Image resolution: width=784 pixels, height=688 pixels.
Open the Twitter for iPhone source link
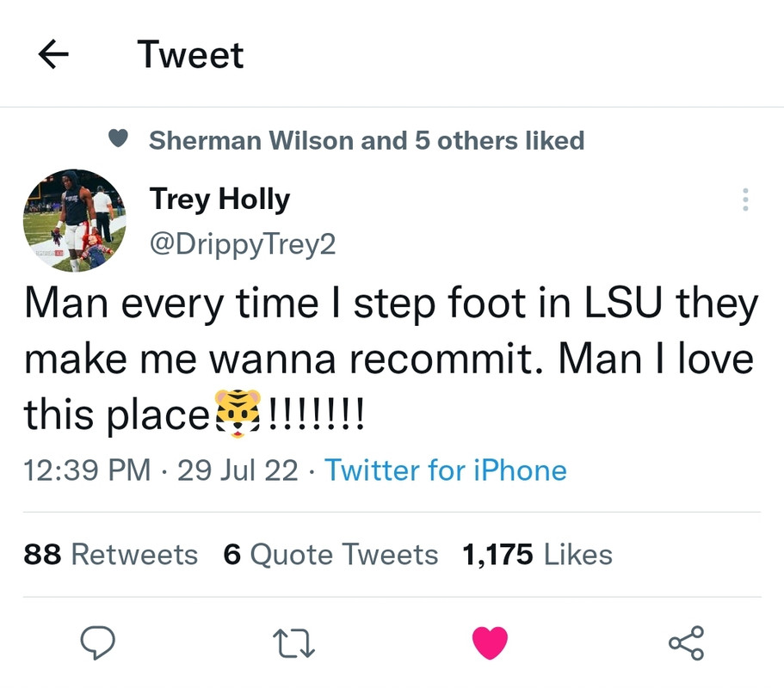(445, 470)
